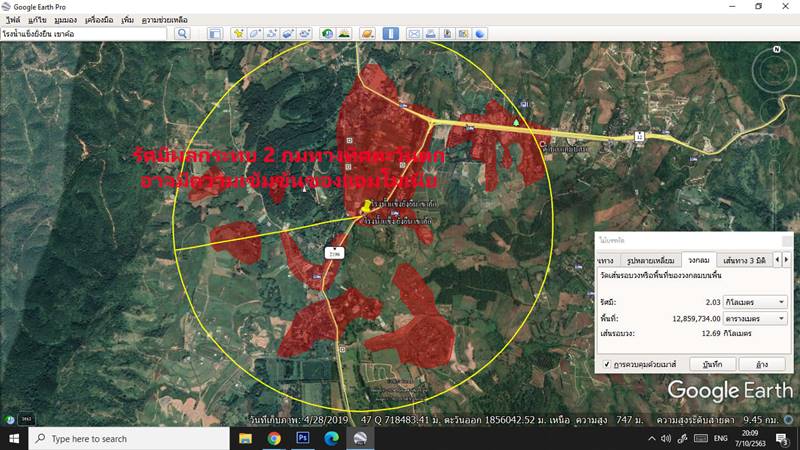
Task: Click the sunlight landscape icon
Action: [x=344, y=33]
